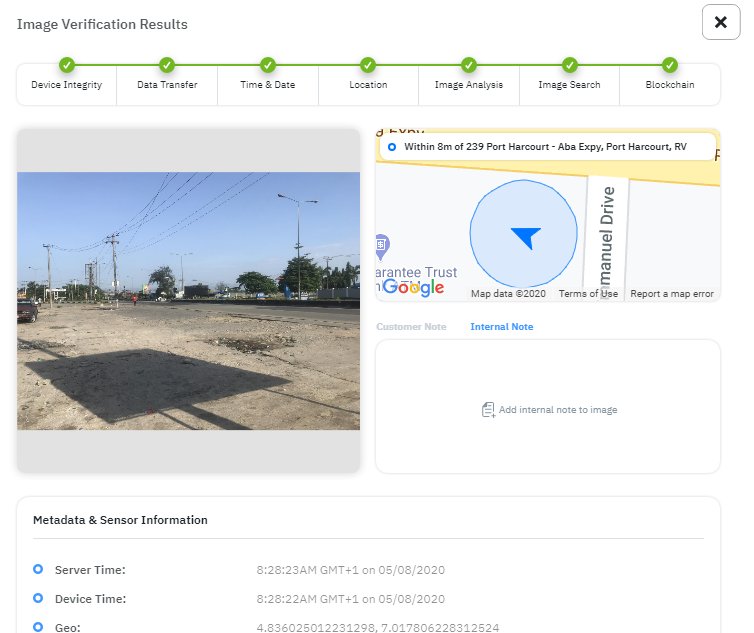Open the Time & Date step

(268, 85)
